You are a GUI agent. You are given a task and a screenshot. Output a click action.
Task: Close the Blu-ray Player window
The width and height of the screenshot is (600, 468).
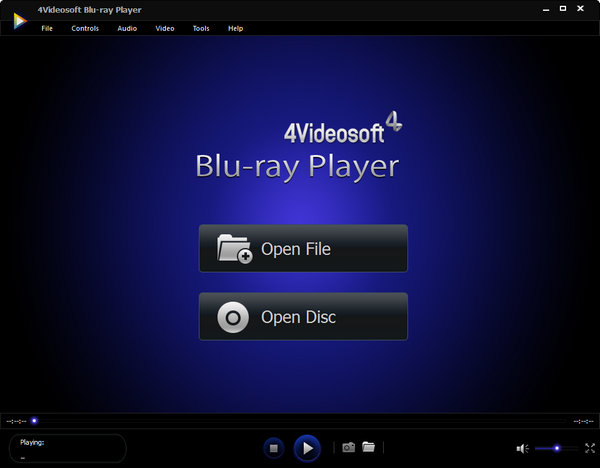coord(582,9)
